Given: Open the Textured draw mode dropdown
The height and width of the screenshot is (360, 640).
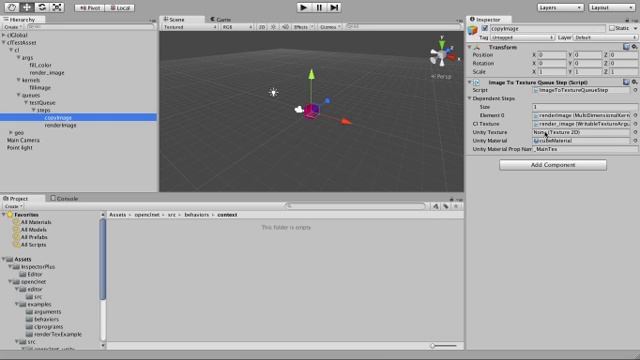Looking at the screenshot, I should [190, 27].
